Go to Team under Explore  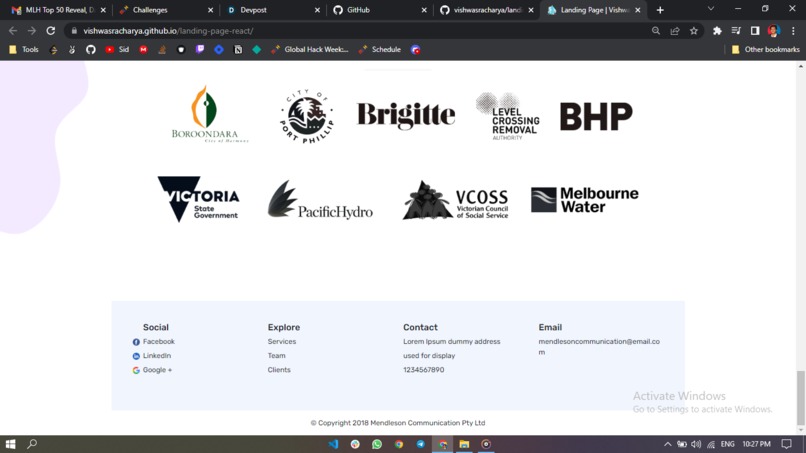coord(277,355)
